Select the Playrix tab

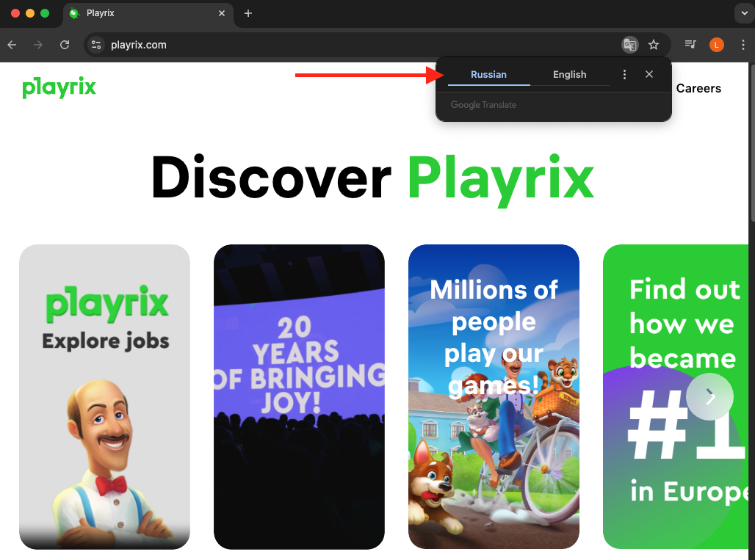[x=148, y=14]
